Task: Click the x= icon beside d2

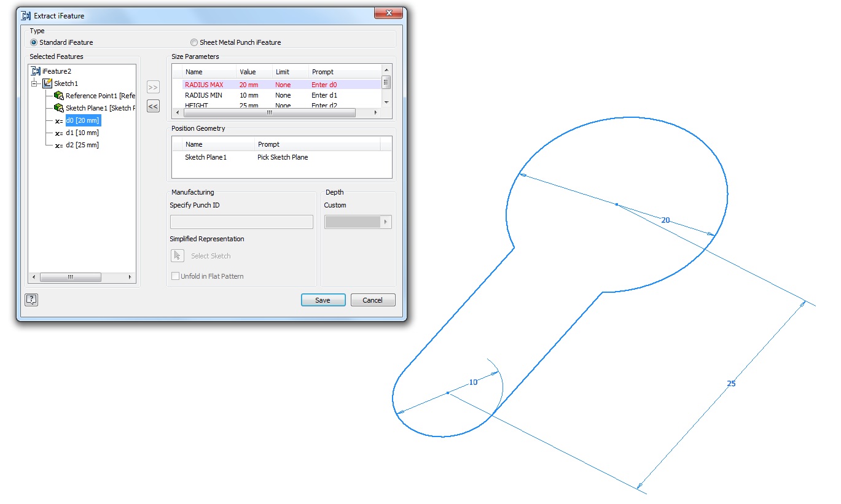Action: pyautogui.click(x=59, y=145)
